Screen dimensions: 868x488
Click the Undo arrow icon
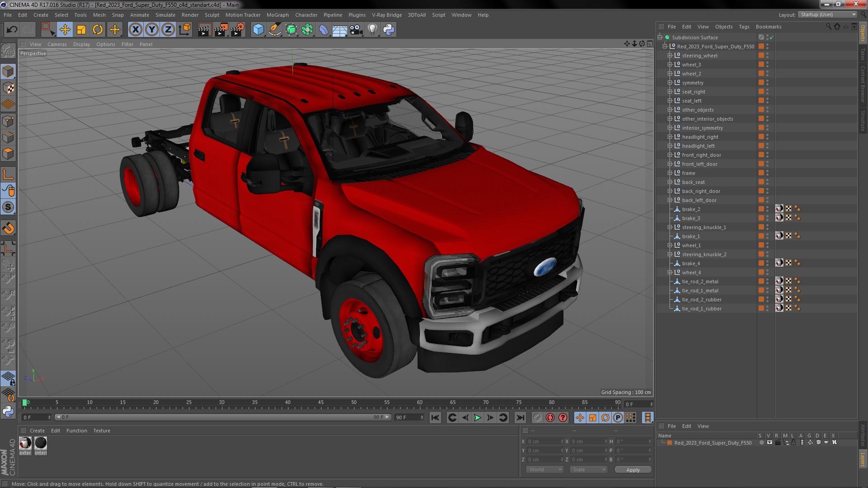12,30
